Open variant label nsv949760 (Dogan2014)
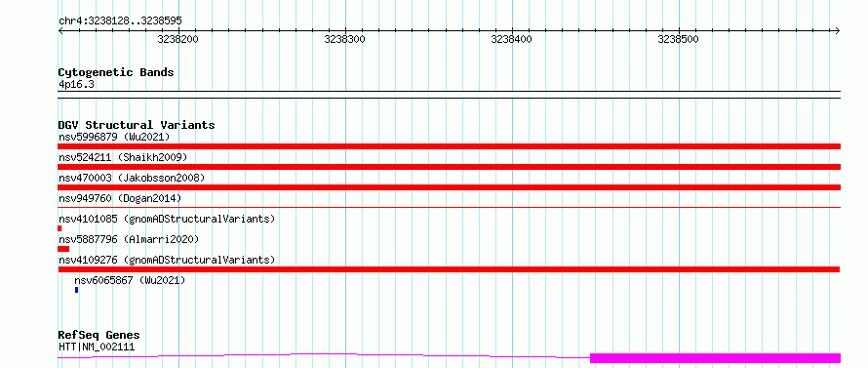The height and width of the screenshot is (368, 868). [120, 198]
